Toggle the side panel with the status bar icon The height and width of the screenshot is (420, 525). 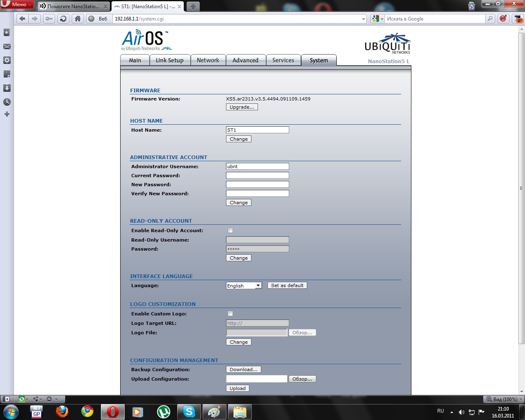coord(6,399)
